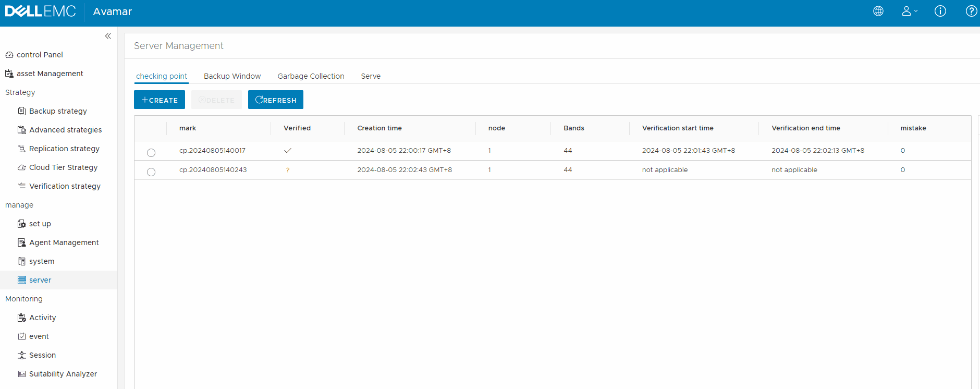Open the Garbage Collection tab
This screenshot has height=389, width=980.
(x=311, y=76)
